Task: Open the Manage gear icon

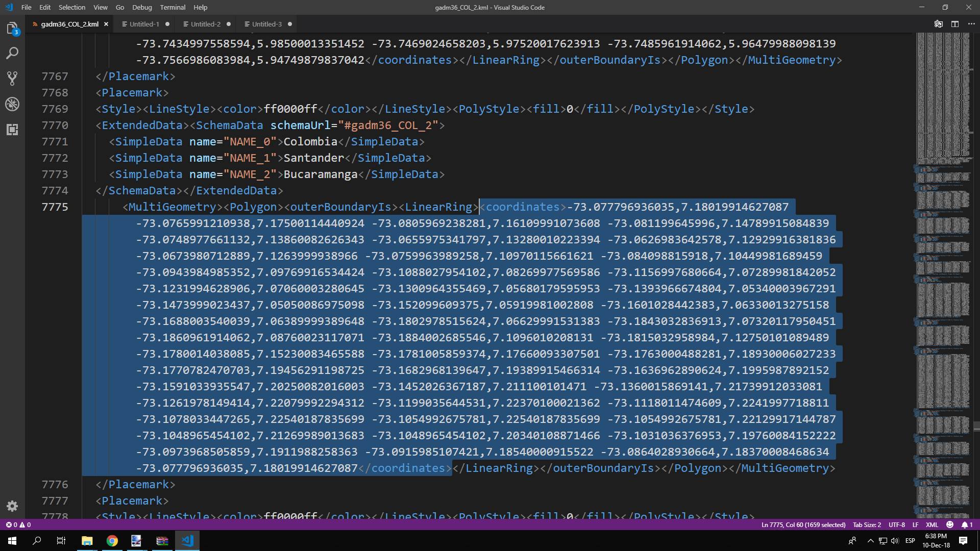Action: pyautogui.click(x=12, y=506)
